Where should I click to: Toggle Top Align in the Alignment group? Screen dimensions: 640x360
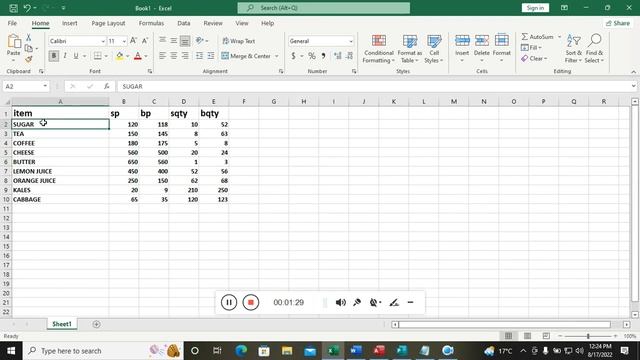pyautogui.click(x=162, y=40)
